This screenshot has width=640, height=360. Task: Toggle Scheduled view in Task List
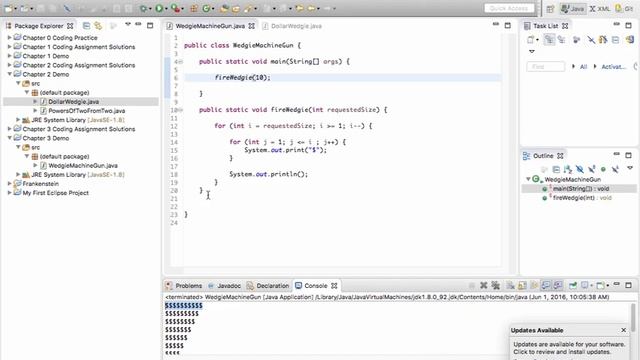562,40
